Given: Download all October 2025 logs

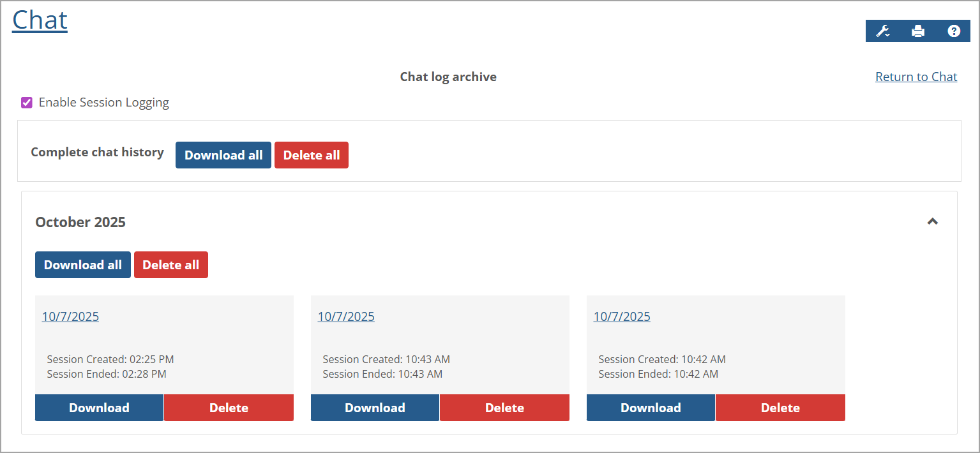Looking at the screenshot, I should click(82, 264).
